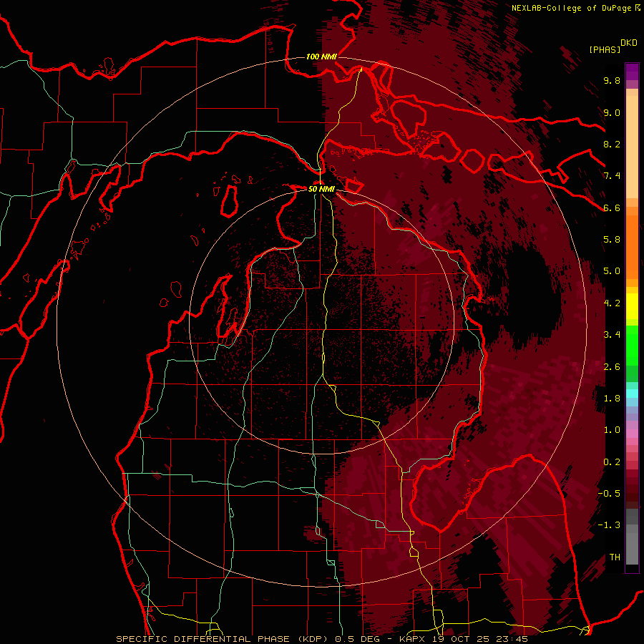Select the 1.8 legend value
Image resolution: width=644 pixels, height=644 pixels.
pyautogui.click(x=612, y=399)
